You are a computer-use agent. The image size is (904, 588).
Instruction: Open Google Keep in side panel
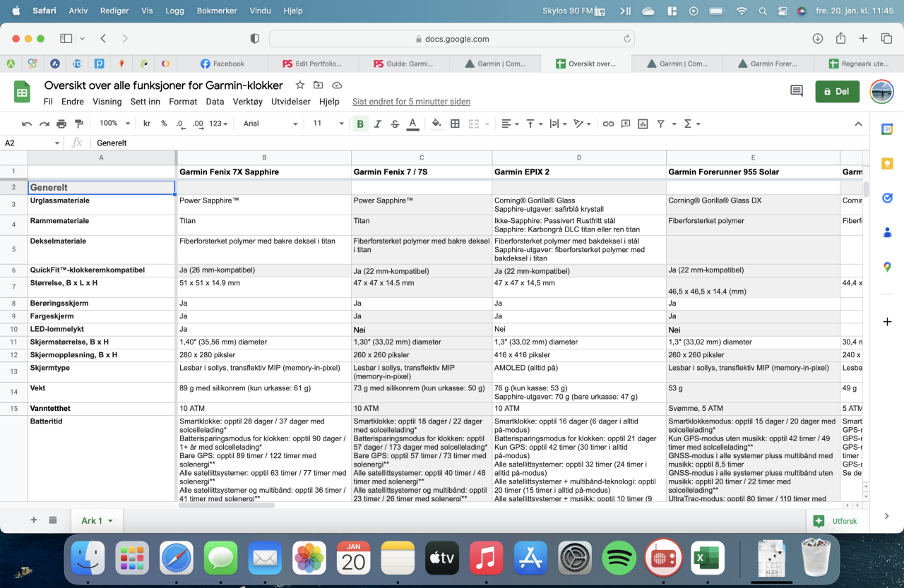887,163
